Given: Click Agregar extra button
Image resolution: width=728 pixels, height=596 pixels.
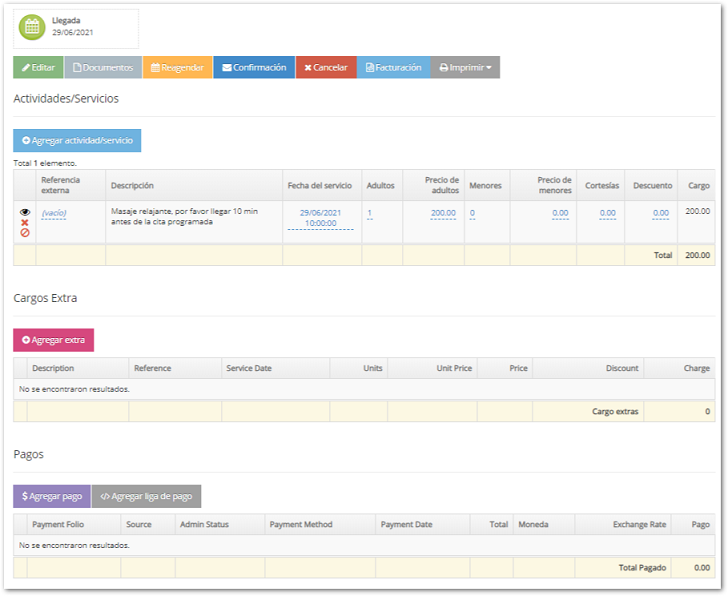Looking at the screenshot, I should click(53, 340).
